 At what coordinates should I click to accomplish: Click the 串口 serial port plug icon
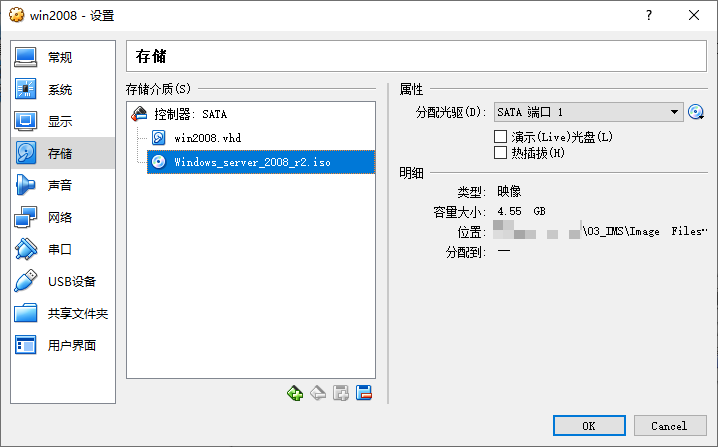26,249
